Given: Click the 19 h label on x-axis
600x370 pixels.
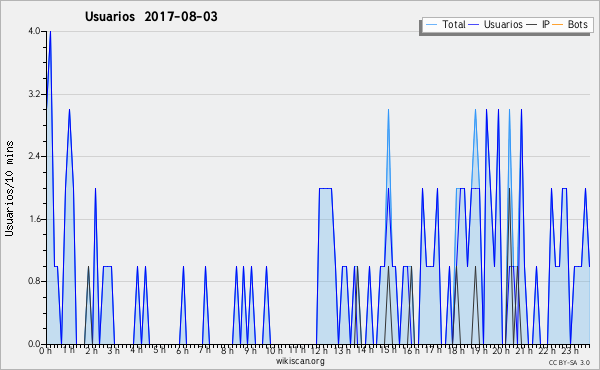Looking at the screenshot, I should point(478,350).
